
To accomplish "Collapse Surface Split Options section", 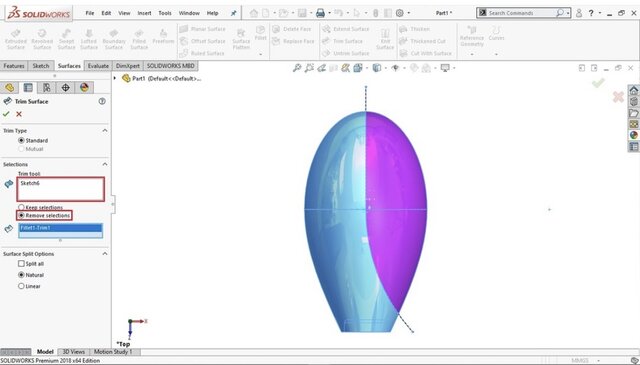I will coord(105,254).
